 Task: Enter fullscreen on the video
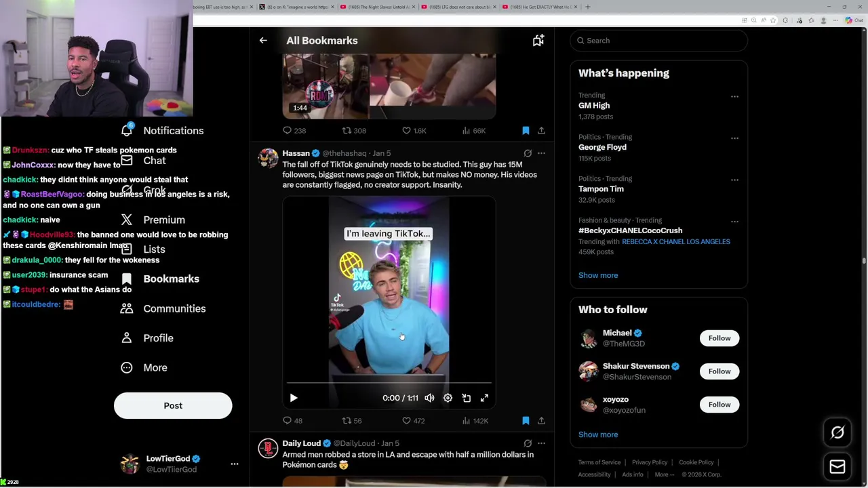click(x=484, y=398)
